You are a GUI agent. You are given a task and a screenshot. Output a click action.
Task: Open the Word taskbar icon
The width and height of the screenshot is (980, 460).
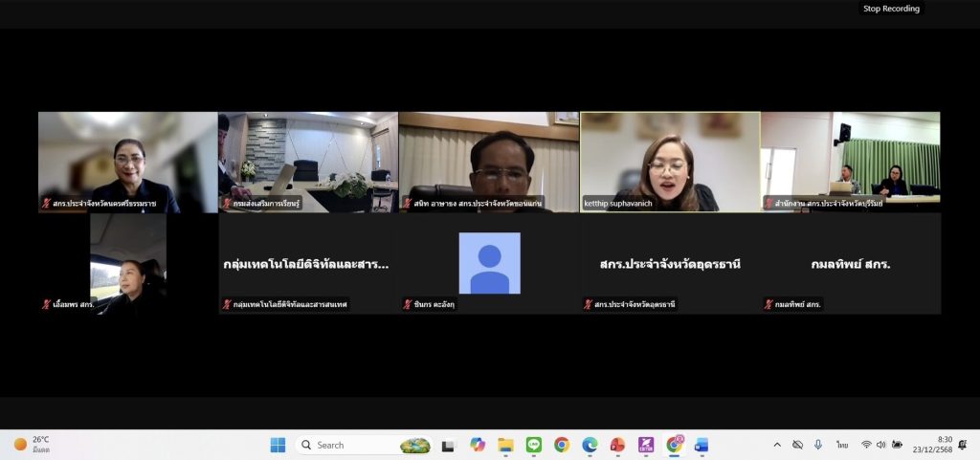(702, 445)
